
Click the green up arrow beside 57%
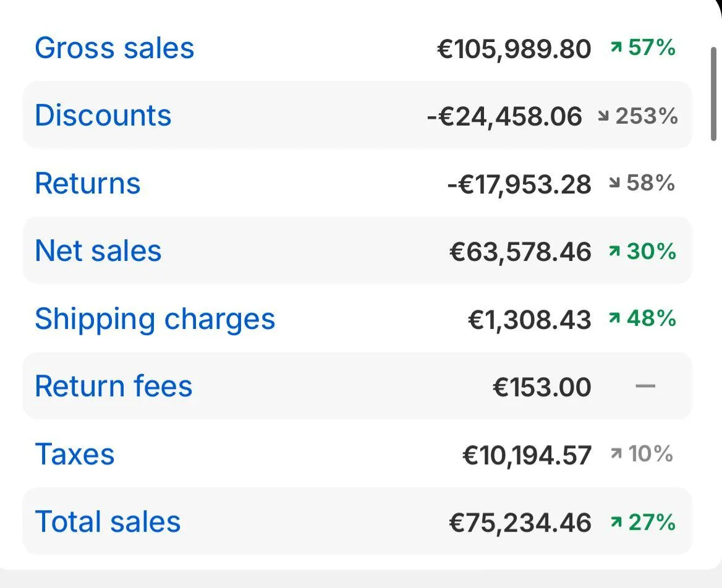pyautogui.click(x=616, y=48)
